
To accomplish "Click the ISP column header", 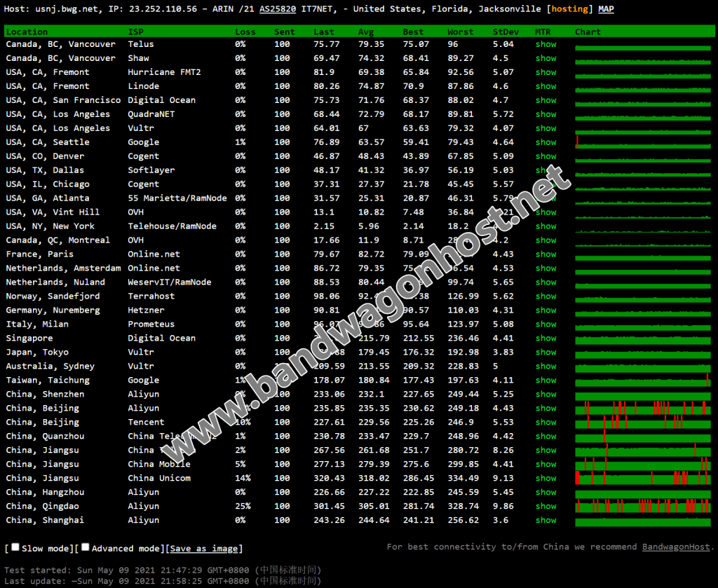I will [135, 32].
